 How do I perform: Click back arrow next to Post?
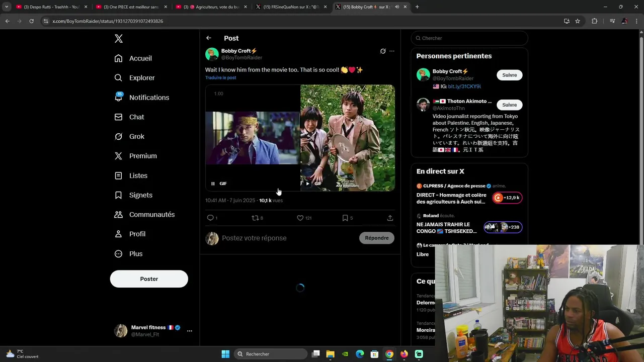coord(209,38)
